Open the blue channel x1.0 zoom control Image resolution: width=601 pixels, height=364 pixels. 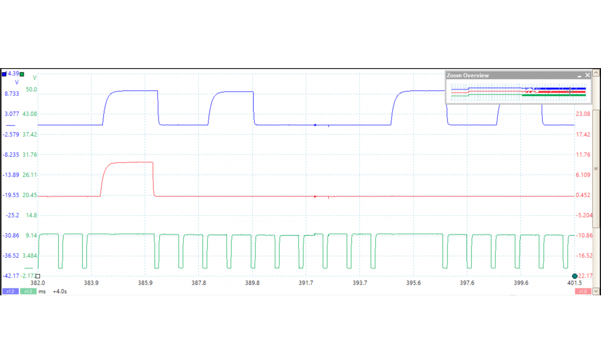coord(10,292)
